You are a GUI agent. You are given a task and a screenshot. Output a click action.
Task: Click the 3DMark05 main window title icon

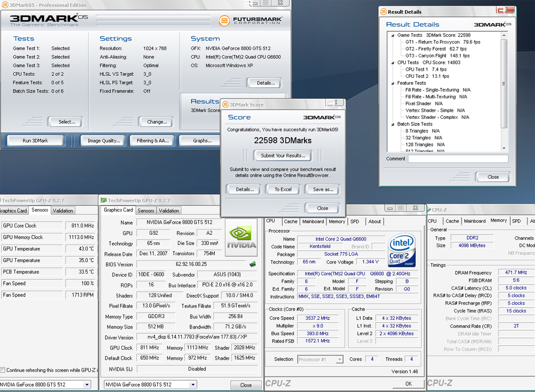click(x=5, y=5)
